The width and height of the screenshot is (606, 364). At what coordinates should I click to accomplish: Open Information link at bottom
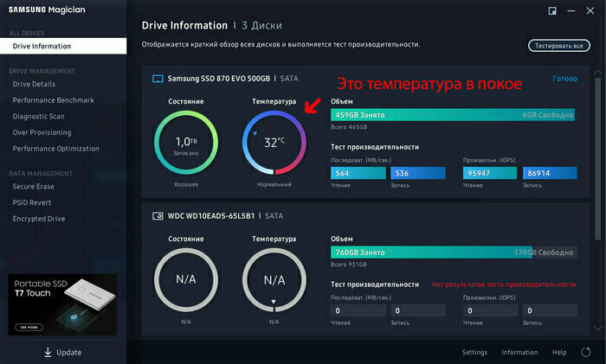[x=519, y=352]
